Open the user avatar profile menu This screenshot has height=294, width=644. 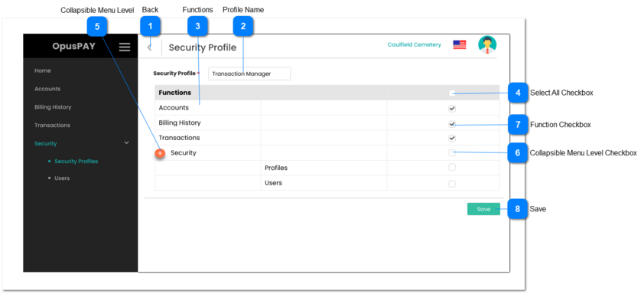tap(487, 45)
